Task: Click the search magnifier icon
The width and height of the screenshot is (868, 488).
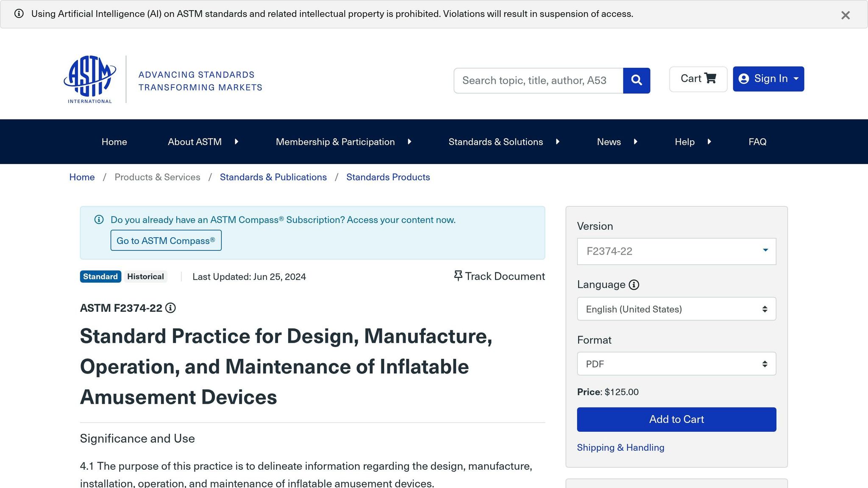Action: click(637, 80)
